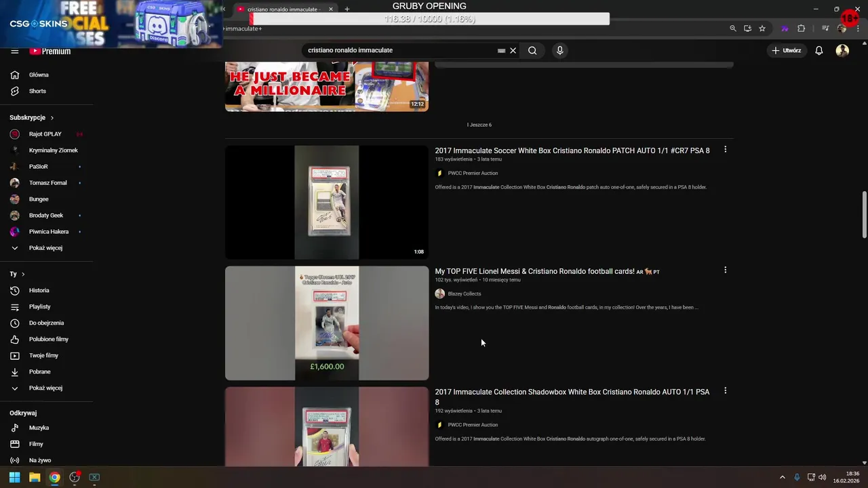Click the YouTube Premium logo
868x488 pixels.
coord(50,51)
